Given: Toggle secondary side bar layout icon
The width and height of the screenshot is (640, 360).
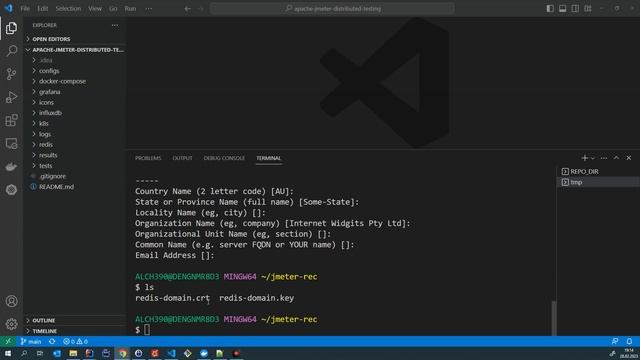Looking at the screenshot, I should (575, 9).
